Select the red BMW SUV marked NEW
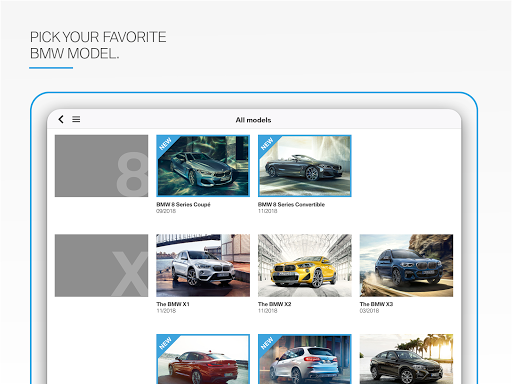Viewport: 512px width, 384px height. [203, 359]
